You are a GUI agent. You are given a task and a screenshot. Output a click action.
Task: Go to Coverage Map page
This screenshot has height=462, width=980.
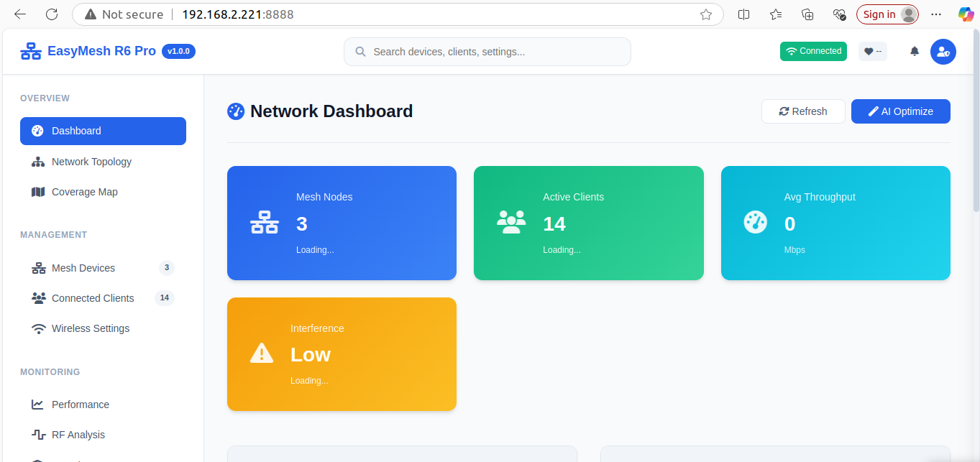coord(84,192)
